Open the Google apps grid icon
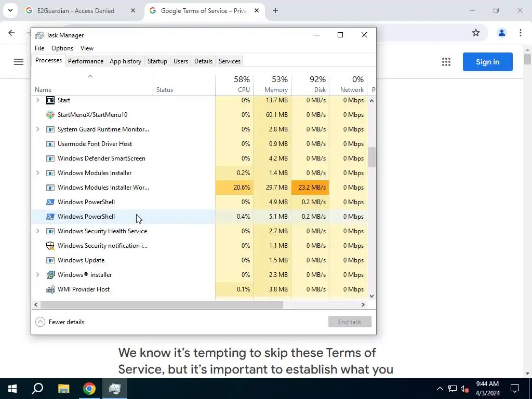This screenshot has width=532, height=399. point(446,62)
